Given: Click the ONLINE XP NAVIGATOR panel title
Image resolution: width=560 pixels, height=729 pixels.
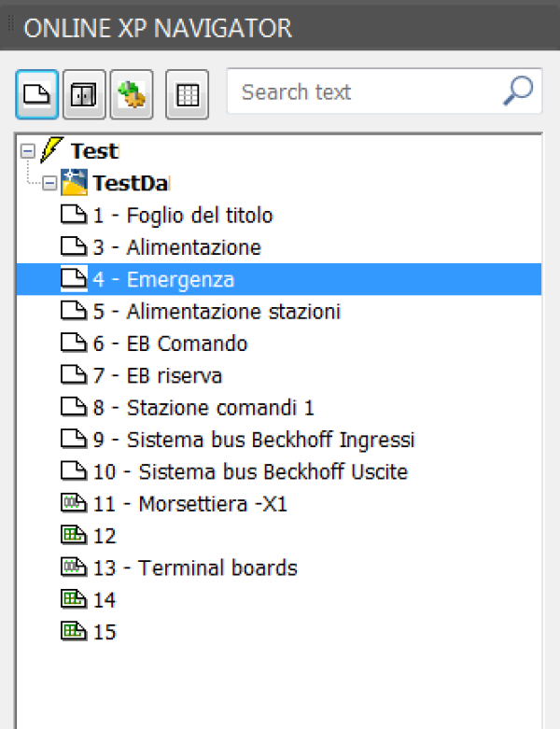Looking at the screenshot, I should pos(158,28).
